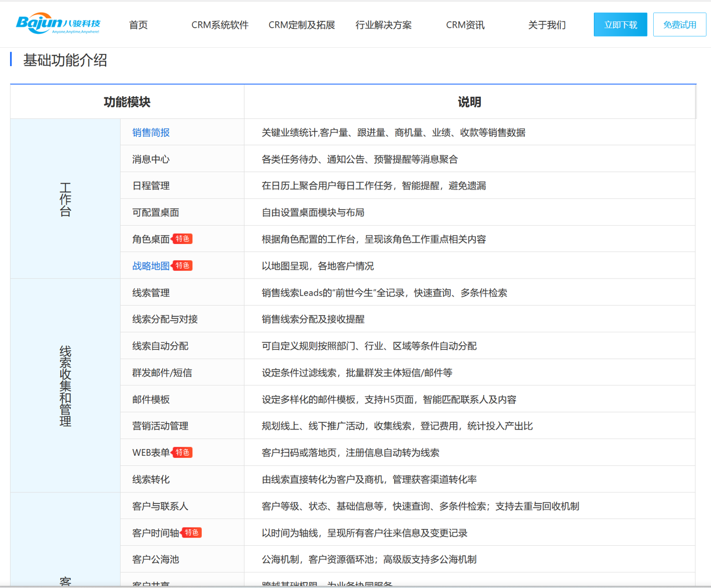Click the 特色 badge beside 客户时间轴
Image resolution: width=711 pixels, height=588 pixels.
point(192,532)
